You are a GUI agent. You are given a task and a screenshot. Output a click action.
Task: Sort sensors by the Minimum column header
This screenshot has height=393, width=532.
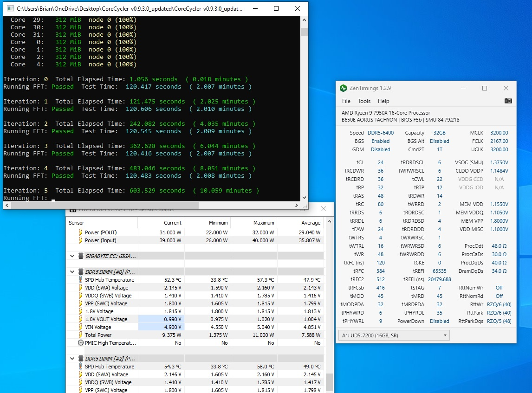click(208, 223)
